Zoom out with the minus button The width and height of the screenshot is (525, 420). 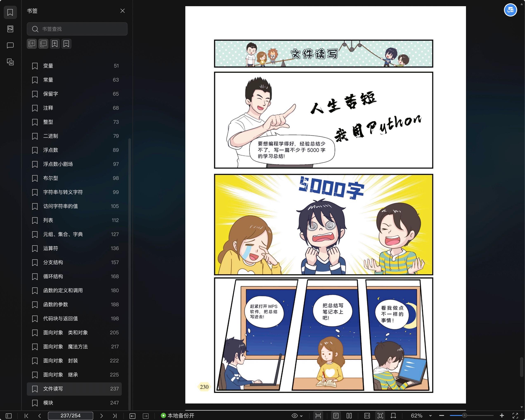(x=441, y=416)
